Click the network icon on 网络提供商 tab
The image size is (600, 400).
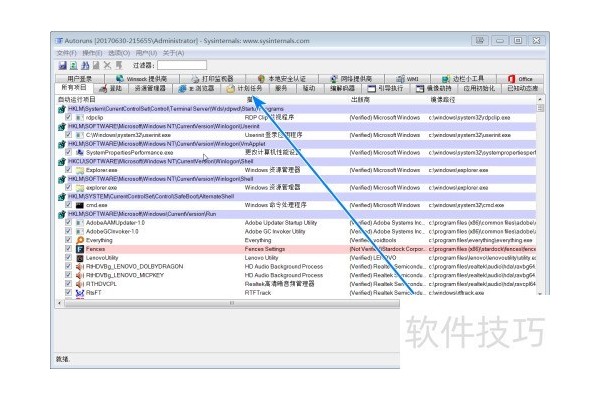click(x=334, y=79)
